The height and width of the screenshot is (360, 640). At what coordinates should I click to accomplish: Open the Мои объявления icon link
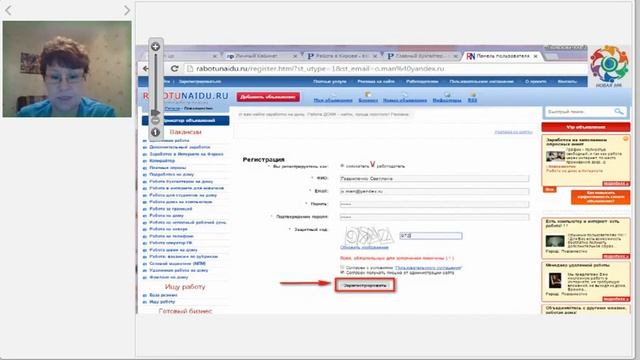pos(333,97)
